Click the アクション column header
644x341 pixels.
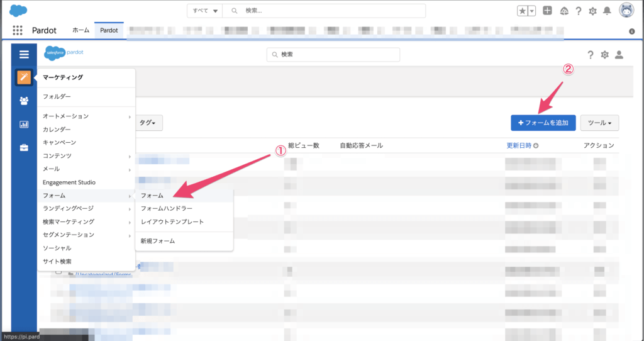pyautogui.click(x=599, y=145)
